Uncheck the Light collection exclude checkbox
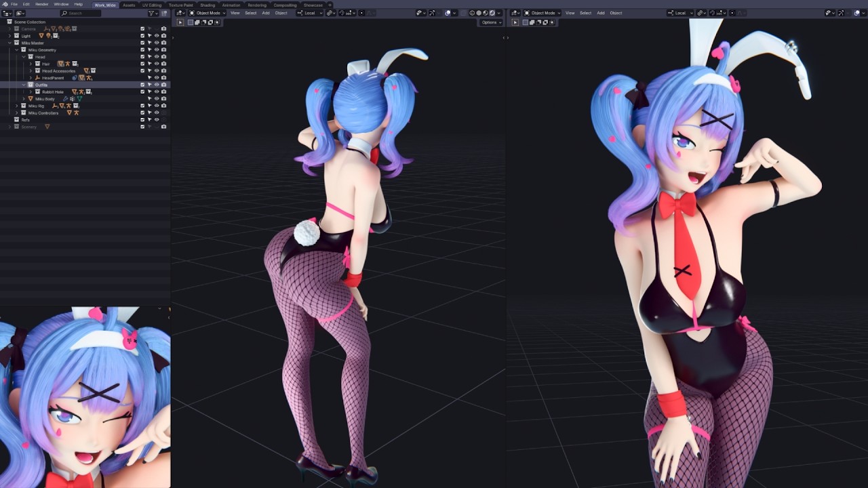The width and height of the screenshot is (868, 488). 142,35
